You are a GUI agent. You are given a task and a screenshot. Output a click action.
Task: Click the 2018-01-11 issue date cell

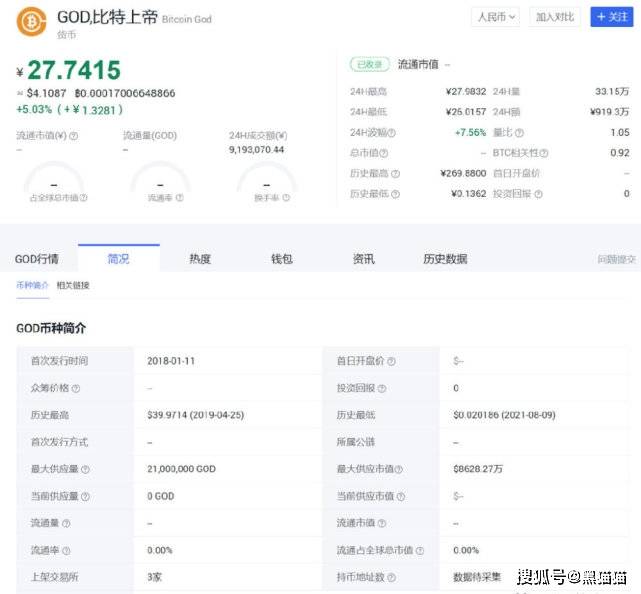pyautogui.click(x=171, y=361)
